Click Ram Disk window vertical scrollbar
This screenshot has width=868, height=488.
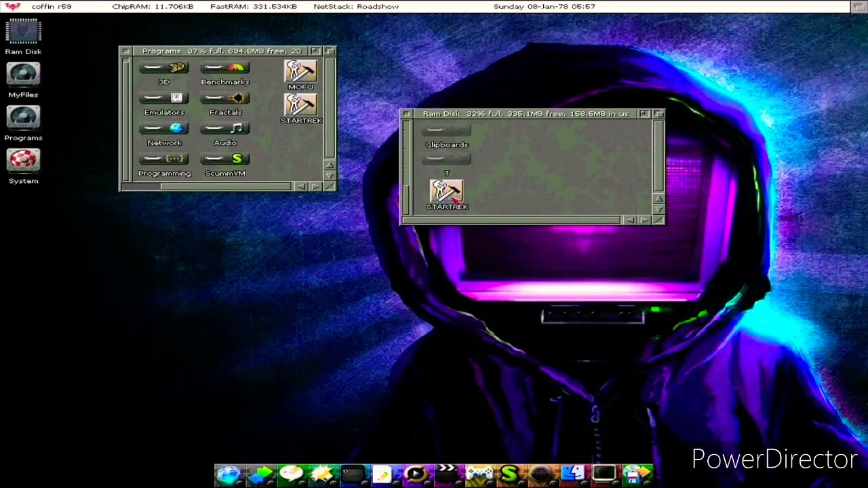click(x=659, y=156)
